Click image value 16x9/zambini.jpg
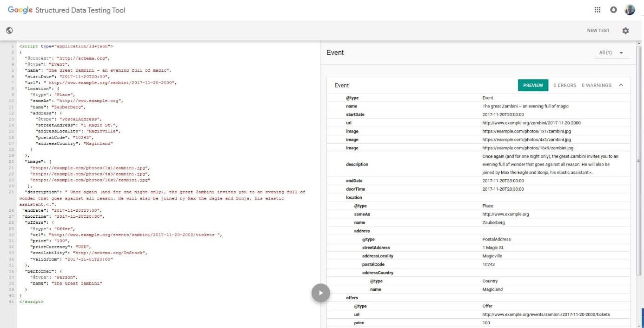The width and height of the screenshot is (644, 328). 528,148
